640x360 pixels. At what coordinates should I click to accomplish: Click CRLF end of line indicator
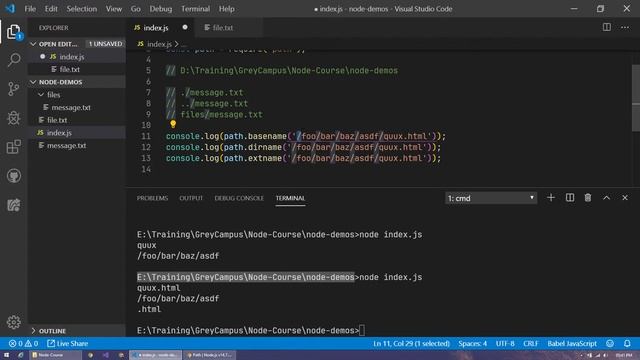(531, 343)
